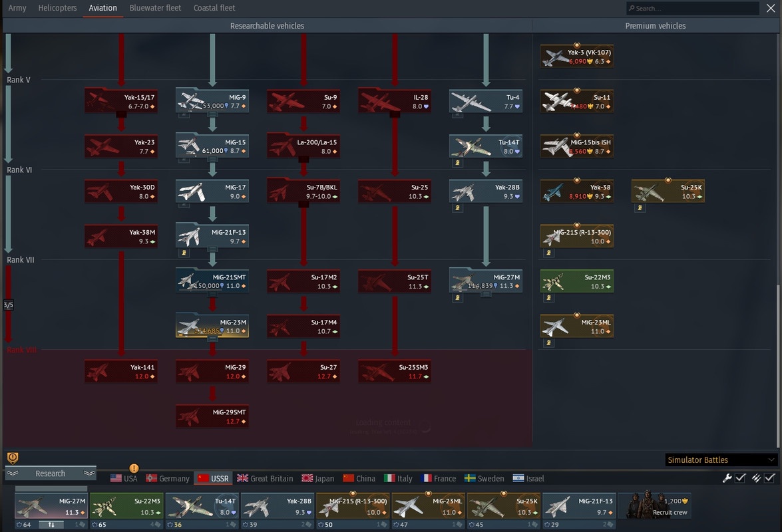Select the Israel nation tab
Viewport: 782px width, 532px height.
(528, 478)
